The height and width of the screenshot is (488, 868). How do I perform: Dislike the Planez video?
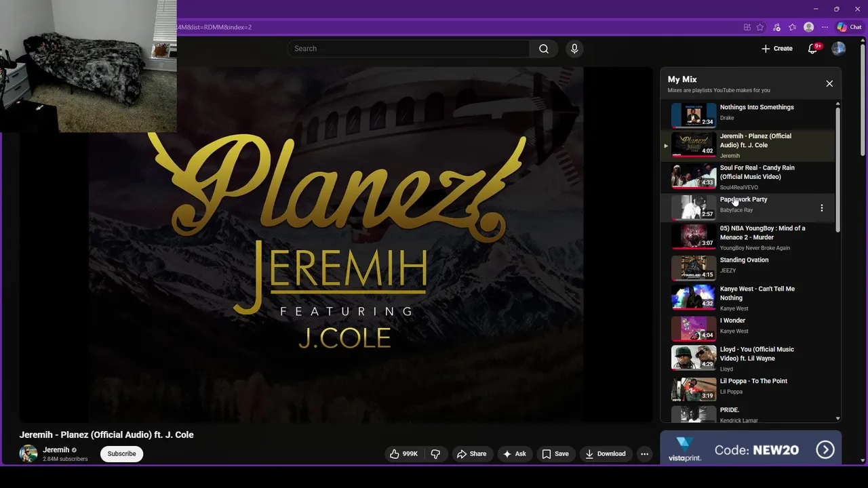point(436,453)
